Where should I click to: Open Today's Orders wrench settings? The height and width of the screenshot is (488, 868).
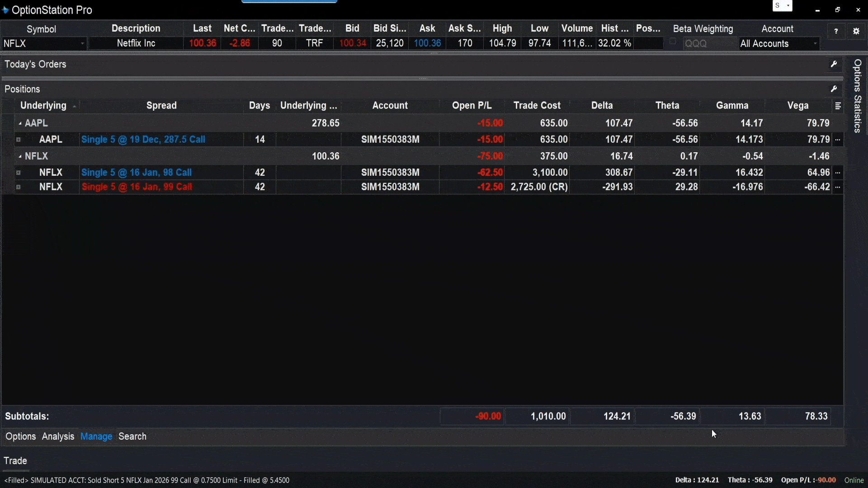[834, 64]
